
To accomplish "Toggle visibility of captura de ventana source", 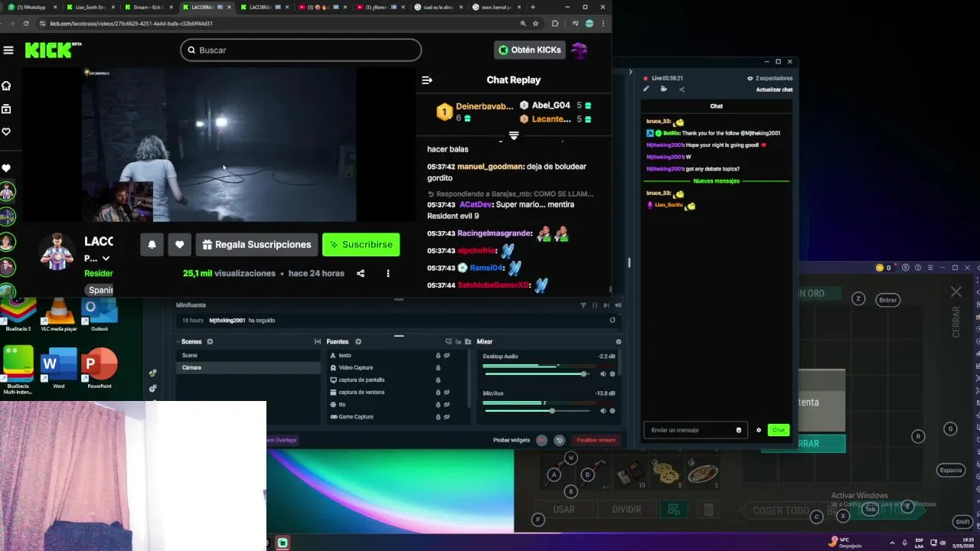I will click(x=447, y=392).
